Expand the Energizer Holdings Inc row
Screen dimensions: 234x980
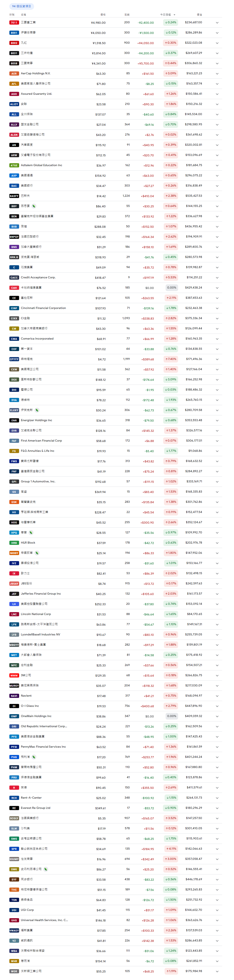point(217,420)
